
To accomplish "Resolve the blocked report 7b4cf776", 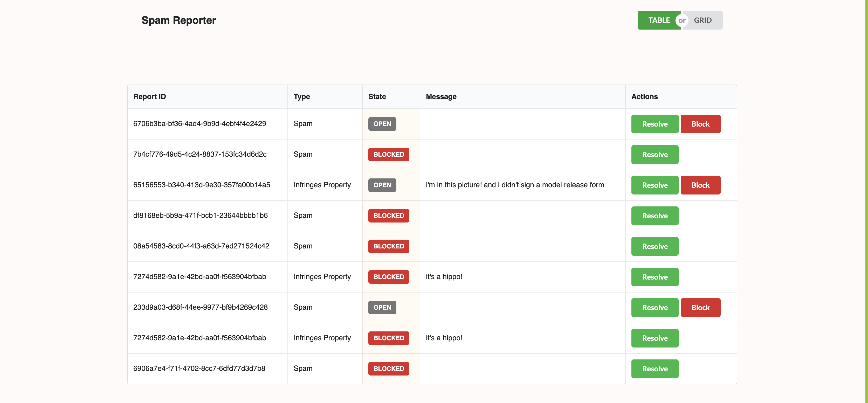I will (654, 154).
